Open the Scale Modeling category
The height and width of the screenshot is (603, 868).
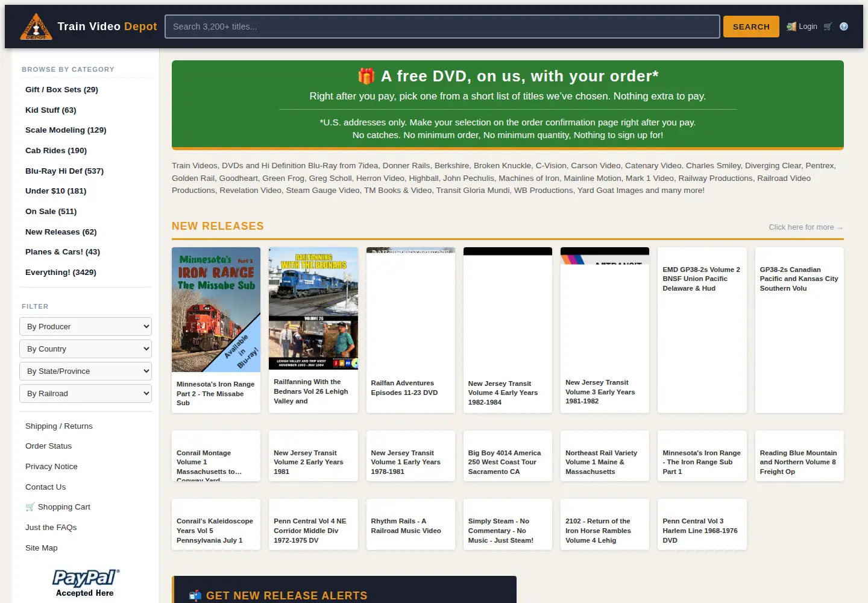(66, 130)
